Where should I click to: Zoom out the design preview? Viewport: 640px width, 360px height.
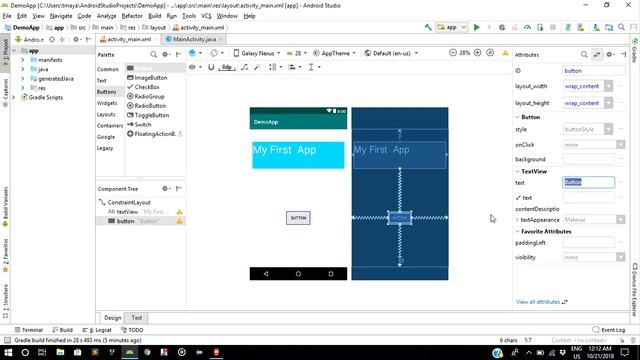click(453, 53)
